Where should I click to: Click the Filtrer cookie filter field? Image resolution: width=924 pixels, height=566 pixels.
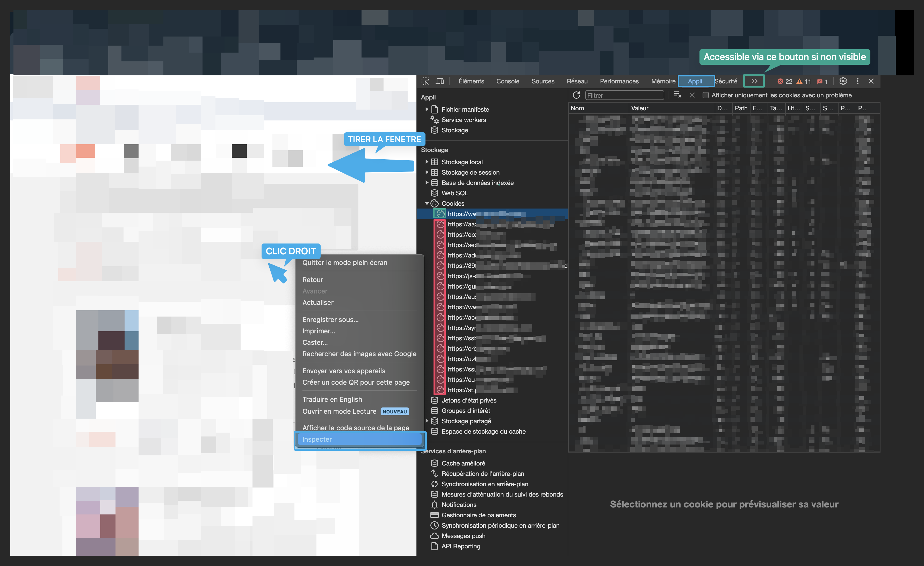[x=624, y=95]
